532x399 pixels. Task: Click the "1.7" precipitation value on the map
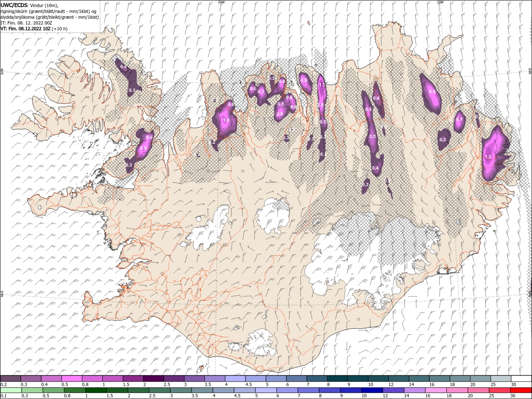(x=321, y=85)
